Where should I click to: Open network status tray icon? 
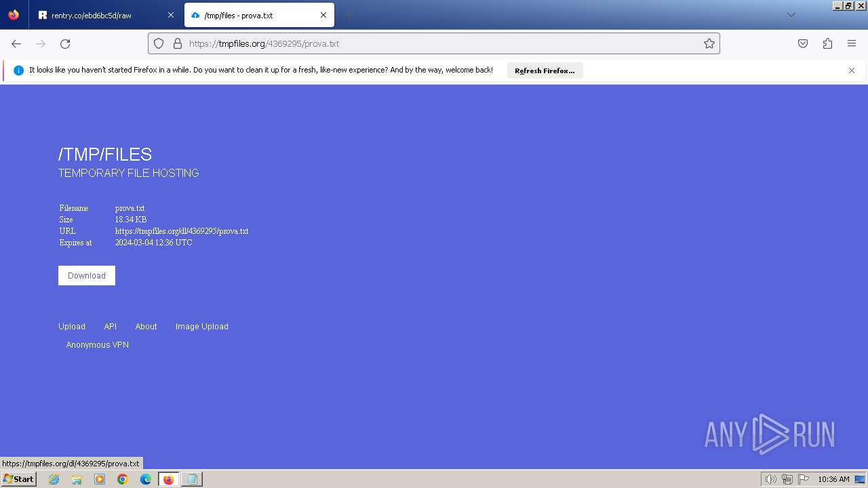click(787, 479)
